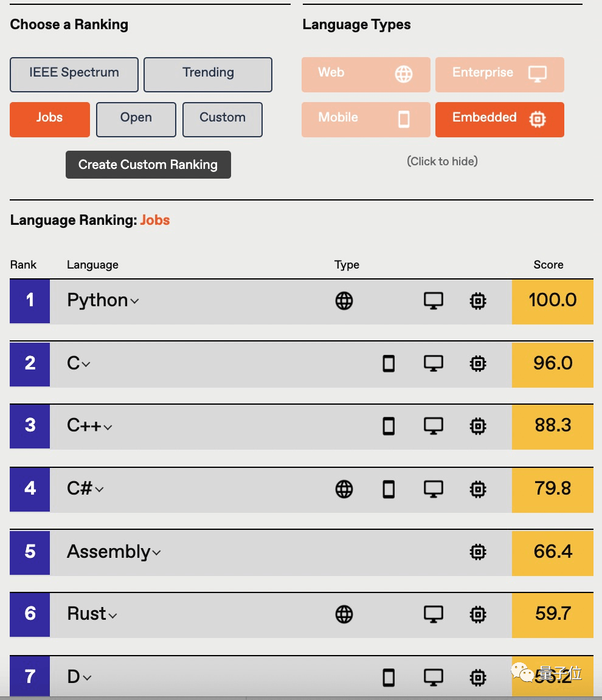Expand the Python language details chevron
Viewport: 602px width, 700px height.
(x=134, y=301)
